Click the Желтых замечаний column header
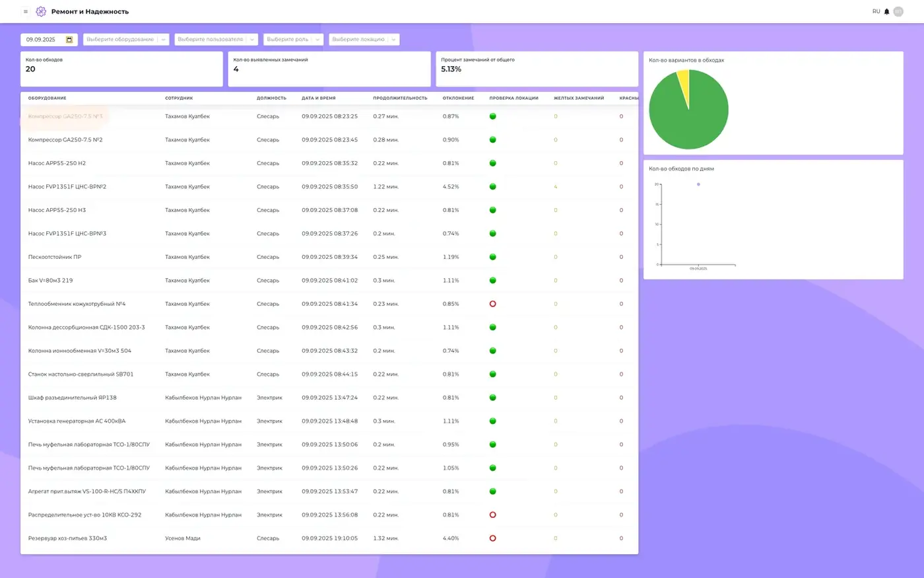 [579, 98]
